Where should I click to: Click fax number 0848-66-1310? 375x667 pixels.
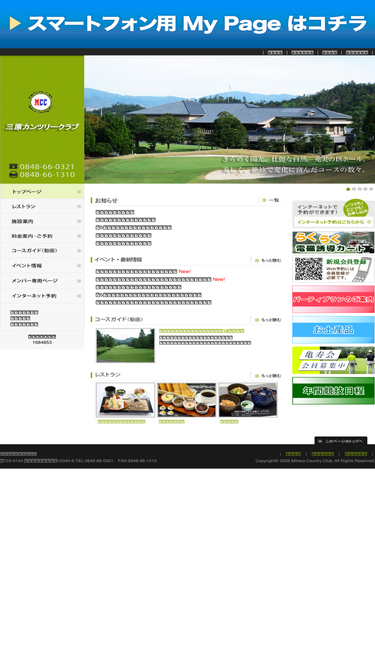47,174
